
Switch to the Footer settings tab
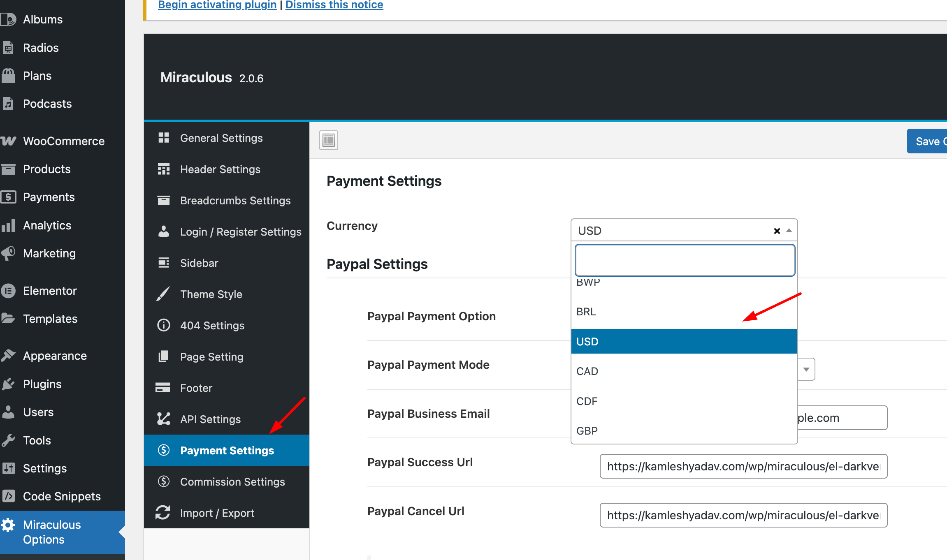click(x=227, y=388)
